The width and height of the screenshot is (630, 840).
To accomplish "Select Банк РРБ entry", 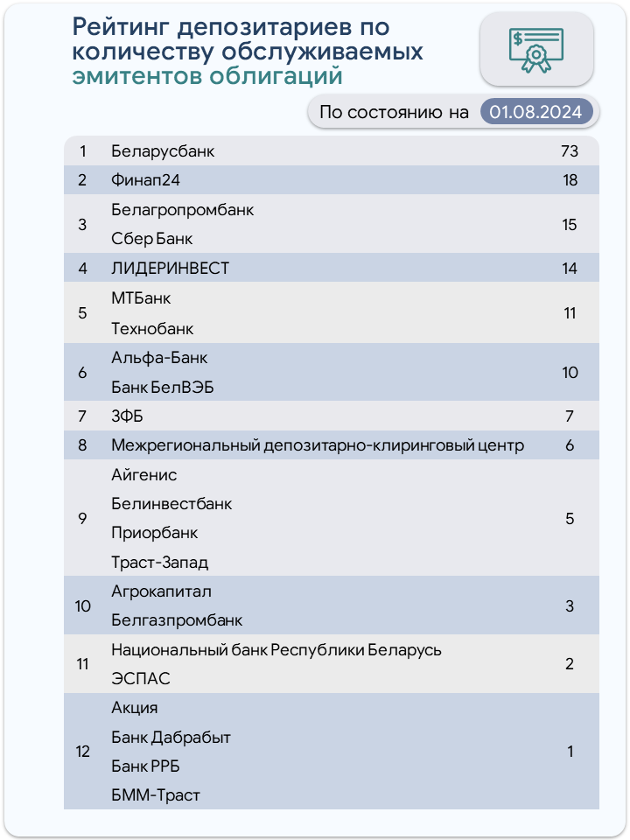I will pos(146,766).
